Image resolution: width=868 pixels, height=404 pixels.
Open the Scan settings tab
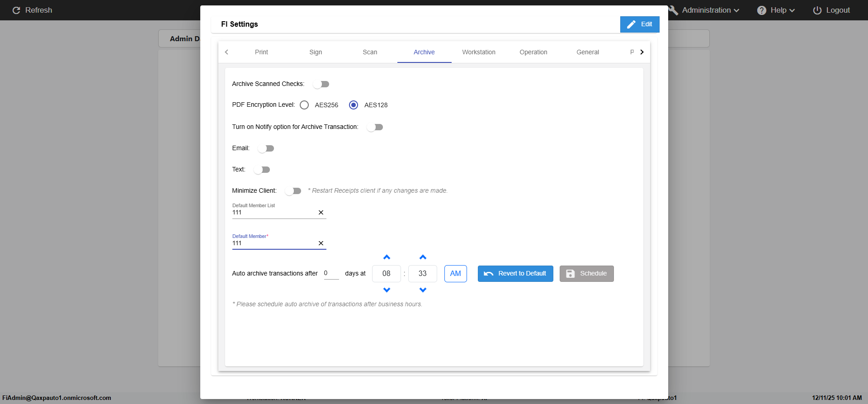(370, 52)
